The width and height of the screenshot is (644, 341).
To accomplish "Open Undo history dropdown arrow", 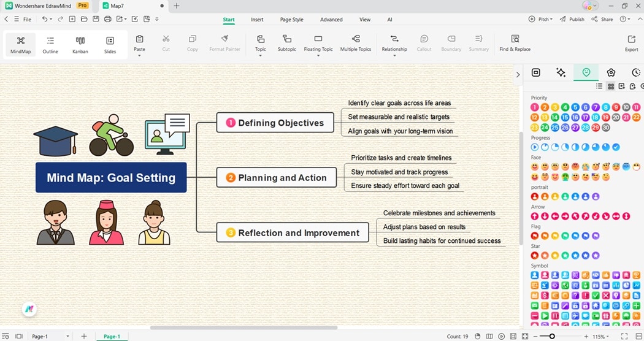I will [x=51, y=19].
